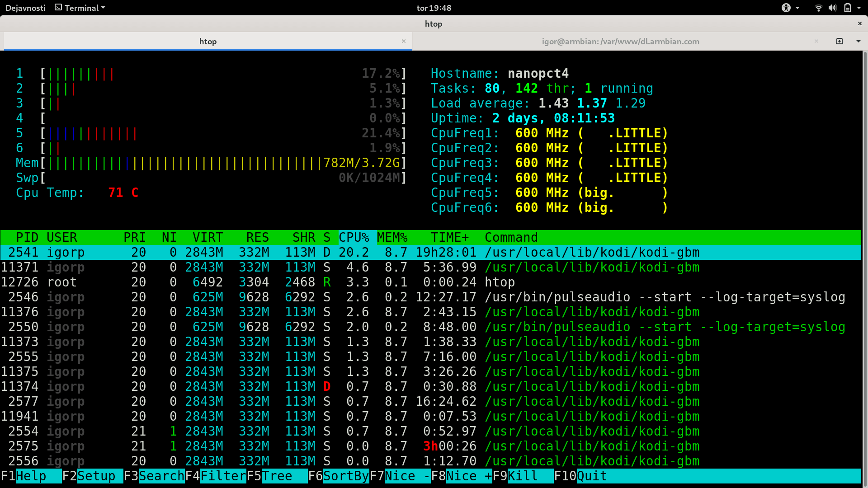This screenshot has width=868, height=488.
Task: Open the system menu dropdown arrow
Action: (x=859, y=8)
